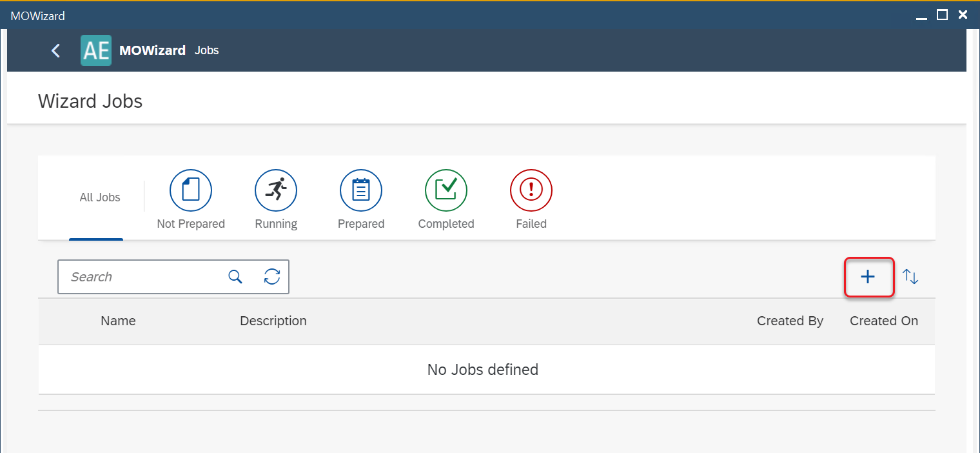Add a new job with plus button

(x=868, y=277)
